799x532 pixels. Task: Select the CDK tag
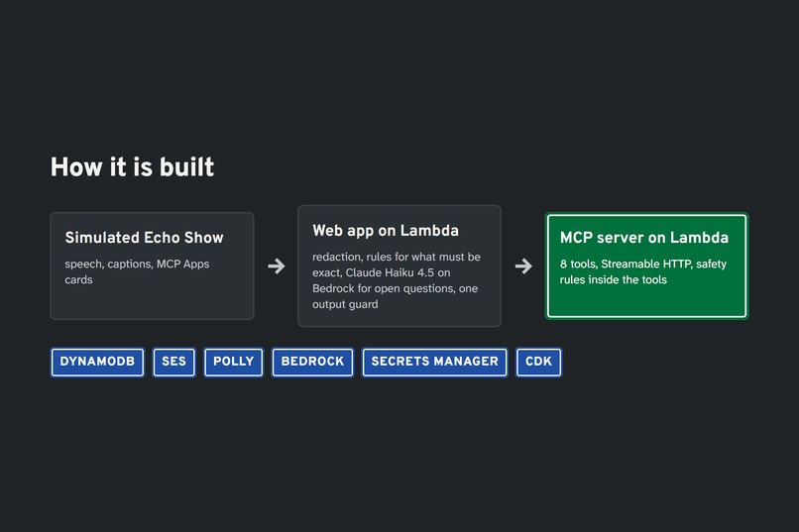point(538,362)
